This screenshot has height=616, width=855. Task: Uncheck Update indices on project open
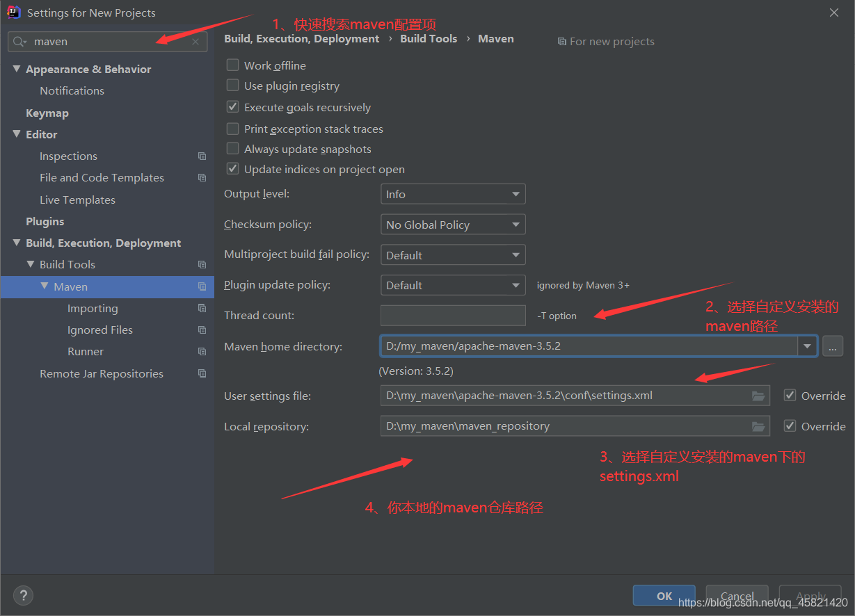coord(232,169)
